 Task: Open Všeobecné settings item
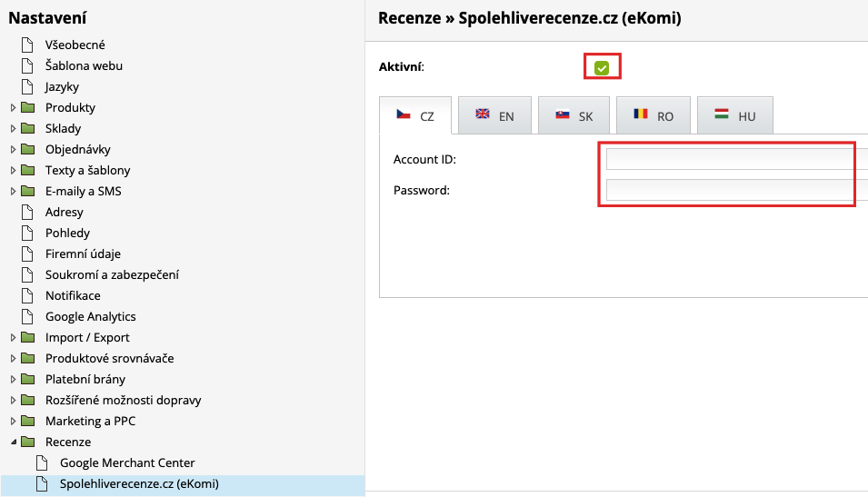75,45
